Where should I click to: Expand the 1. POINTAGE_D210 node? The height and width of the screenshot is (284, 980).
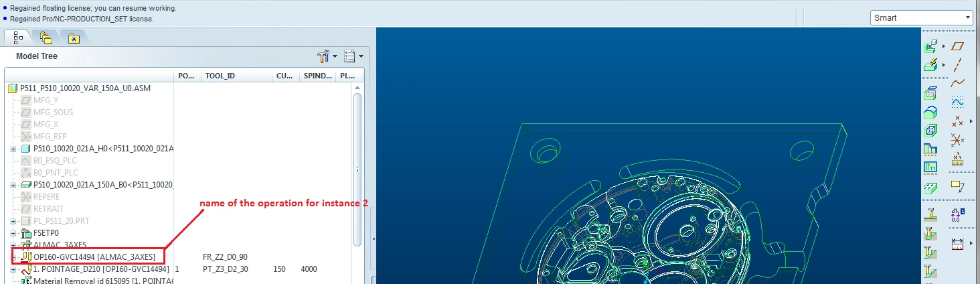(13, 269)
